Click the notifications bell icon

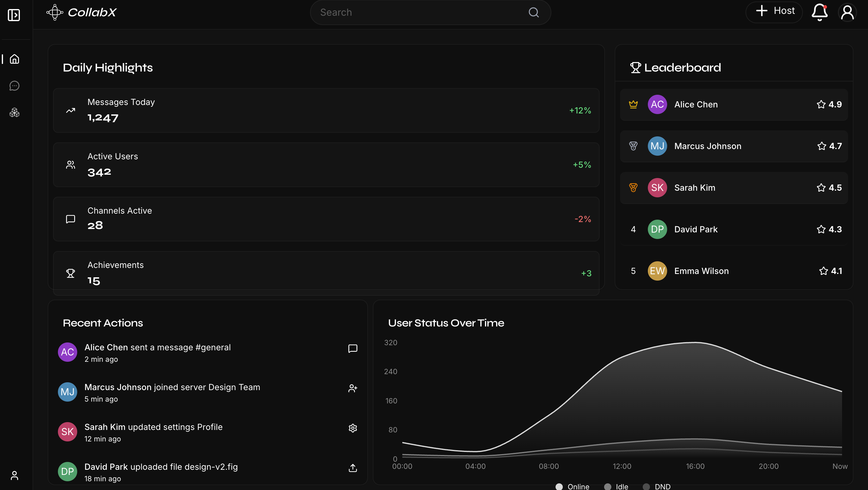(x=819, y=13)
